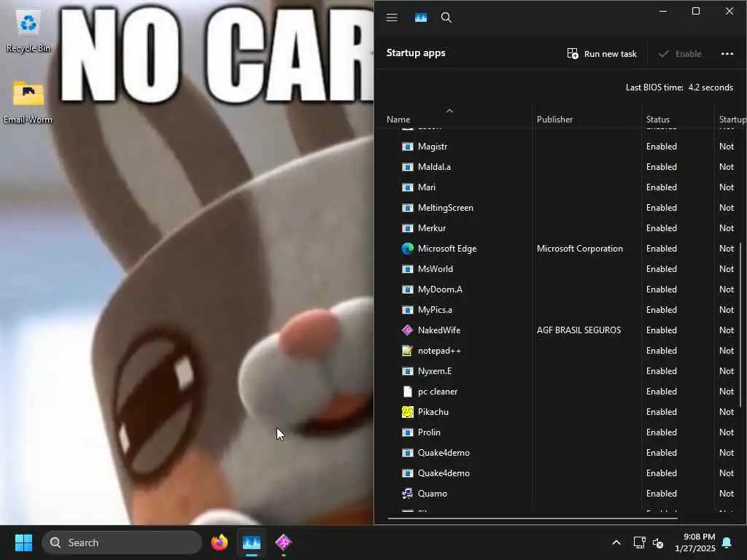747x560 pixels.
Task: Click the sort chevron above Name column
Action: (449, 111)
